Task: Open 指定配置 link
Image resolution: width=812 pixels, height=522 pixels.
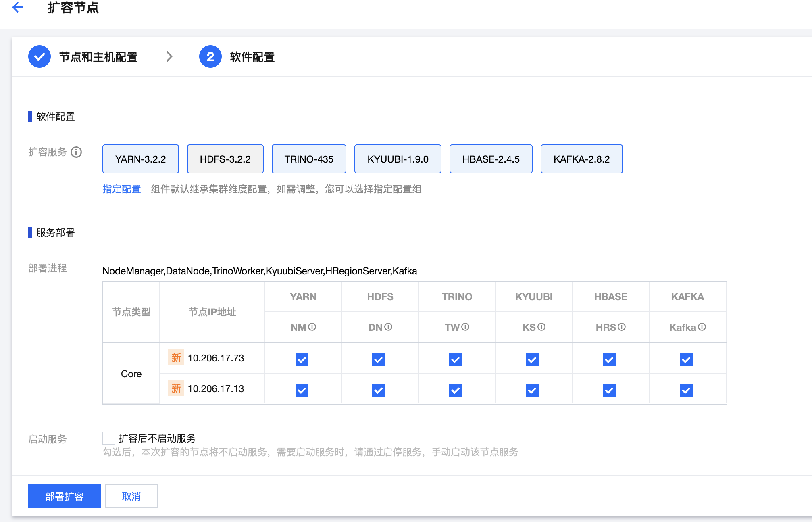Action: pyautogui.click(x=121, y=189)
